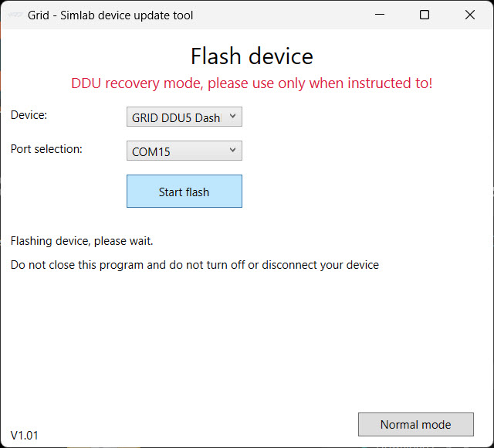Click the 'Do not close this program' notice
494x448 pixels.
point(195,265)
